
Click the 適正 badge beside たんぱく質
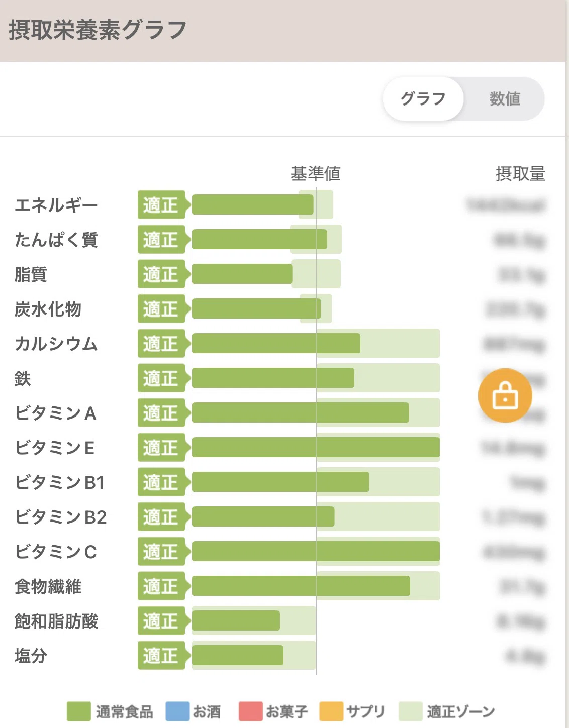[163, 239]
